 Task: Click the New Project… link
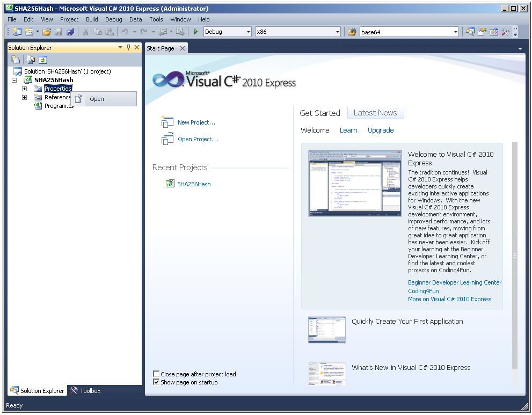196,122
